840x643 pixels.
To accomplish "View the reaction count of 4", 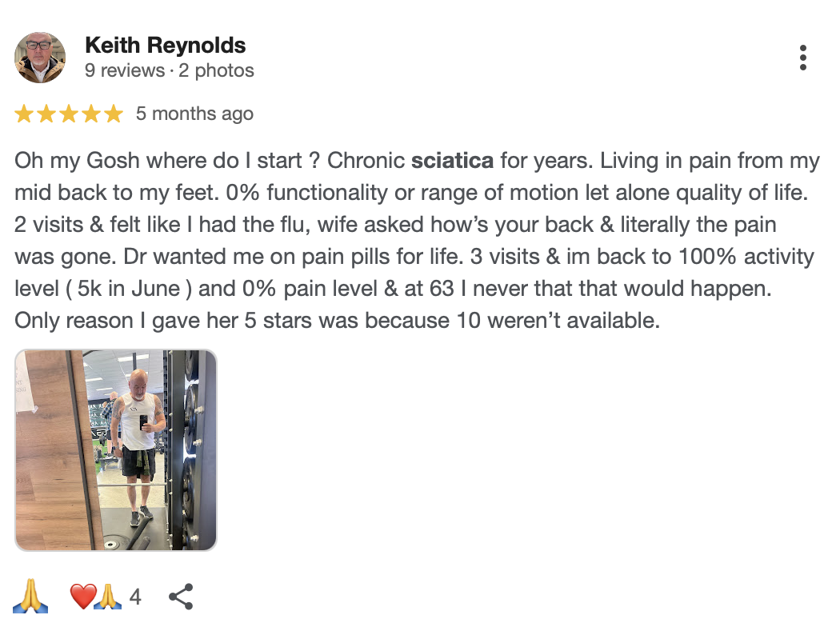I will tap(135, 597).
